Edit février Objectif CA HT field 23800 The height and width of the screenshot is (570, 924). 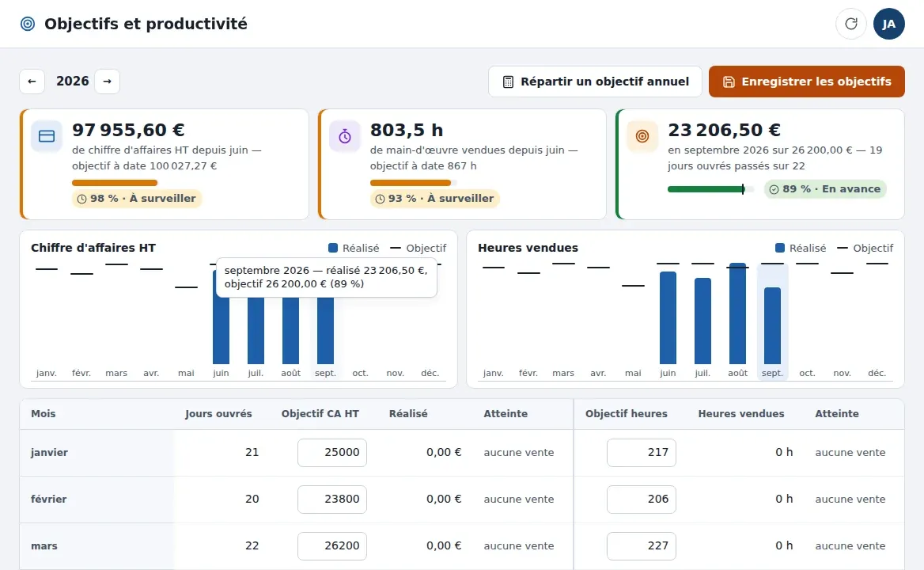[x=332, y=500]
